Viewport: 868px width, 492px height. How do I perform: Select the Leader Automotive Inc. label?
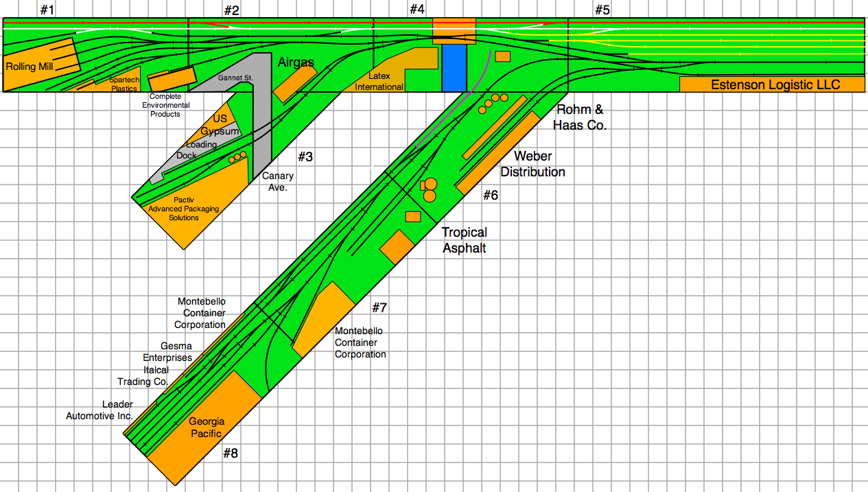[x=99, y=410]
